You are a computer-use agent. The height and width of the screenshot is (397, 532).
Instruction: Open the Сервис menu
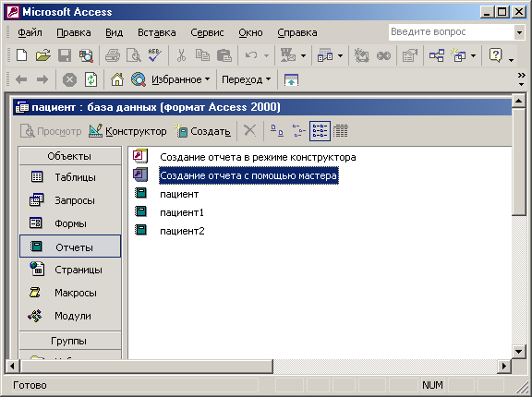207,32
